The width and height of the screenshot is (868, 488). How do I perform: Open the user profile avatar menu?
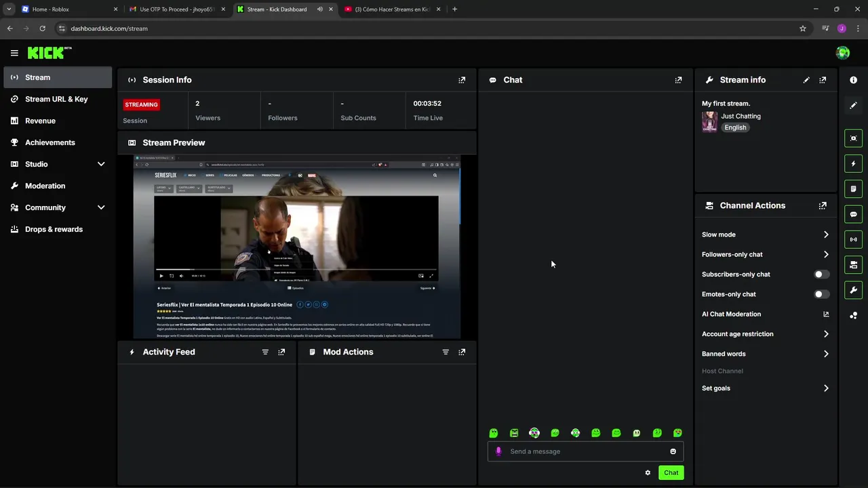point(843,53)
